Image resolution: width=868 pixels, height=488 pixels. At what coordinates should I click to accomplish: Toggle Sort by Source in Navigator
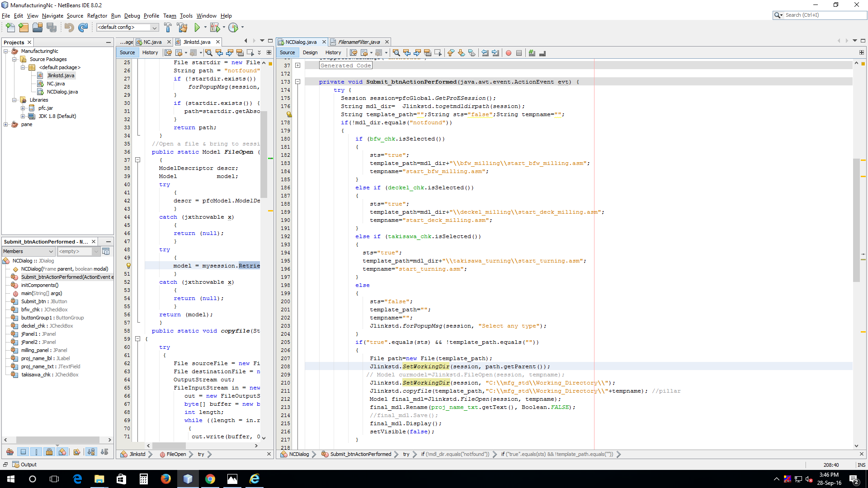[x=104, y=452]
